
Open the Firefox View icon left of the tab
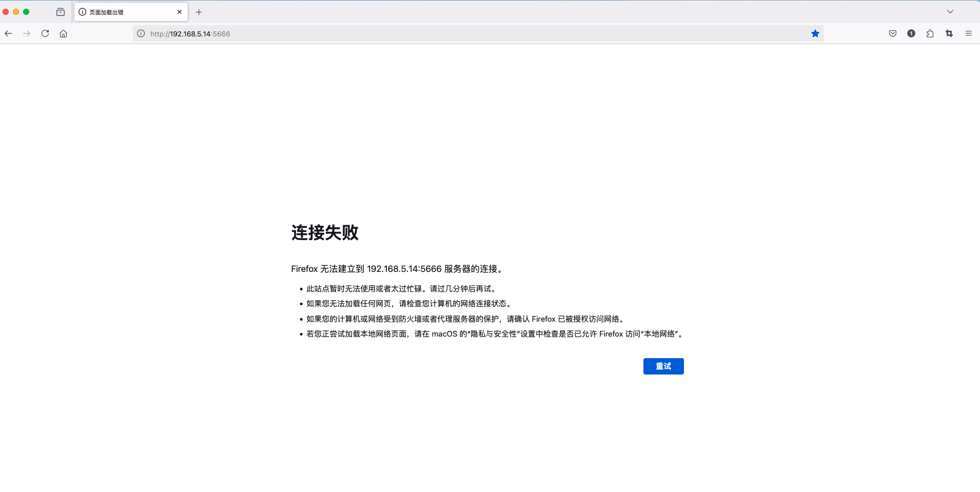pyautogui.click(x=61, y=12)
